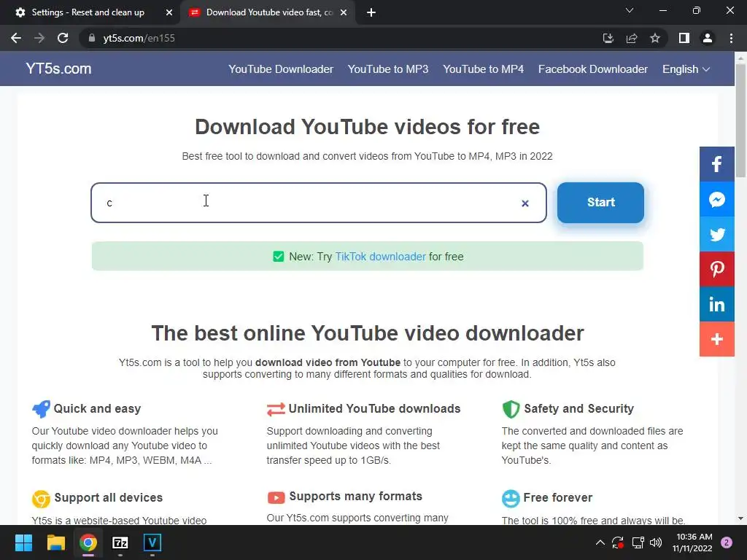Click the Chrome taskbar icon
This screenshot has height=560, width=747.
pos(88,542)
